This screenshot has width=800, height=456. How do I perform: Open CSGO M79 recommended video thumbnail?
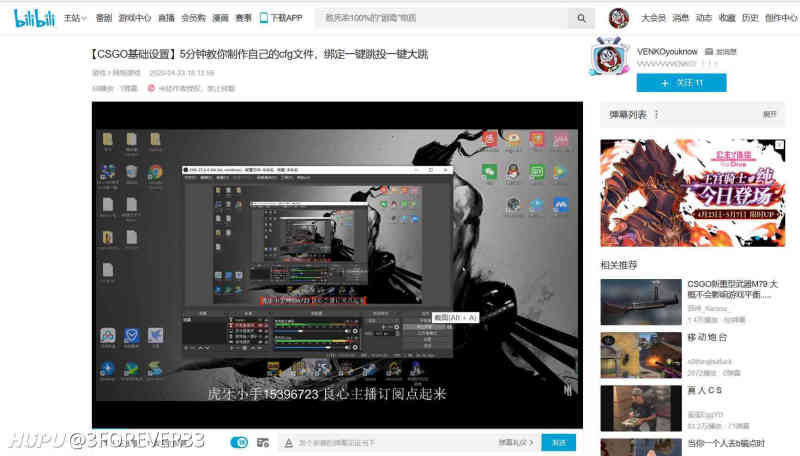641,302
